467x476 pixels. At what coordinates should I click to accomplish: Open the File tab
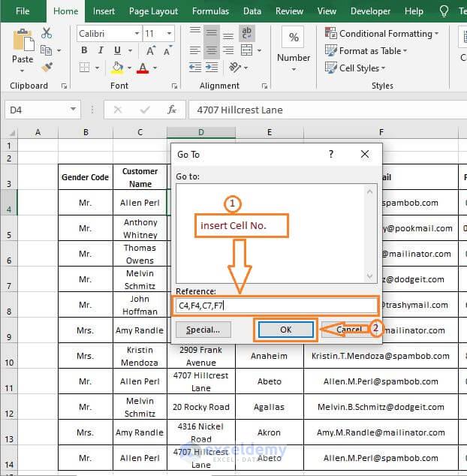click(x=23, y=11)
